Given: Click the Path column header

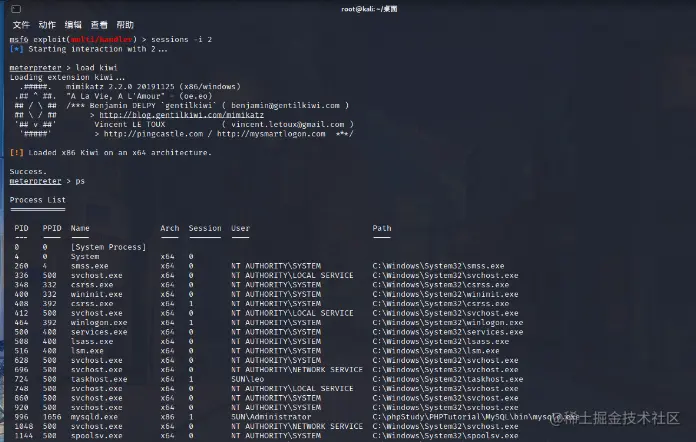Looking at the screenshot, I should point(382,228).
